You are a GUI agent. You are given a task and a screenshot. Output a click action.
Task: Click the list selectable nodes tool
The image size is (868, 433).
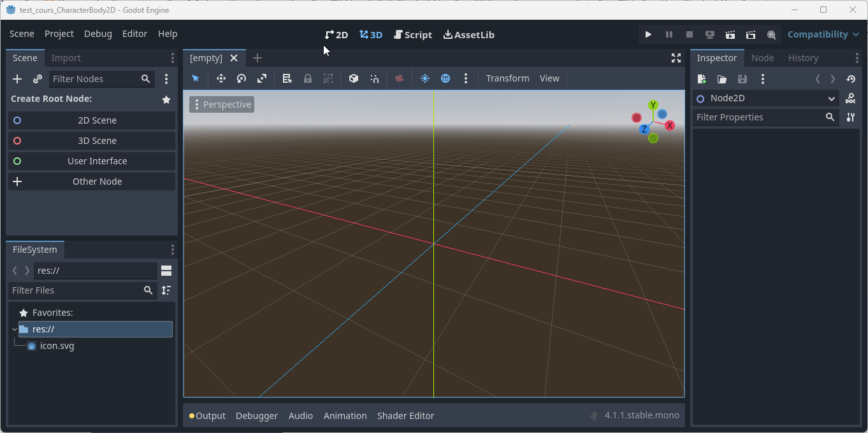tap(287, 78)
